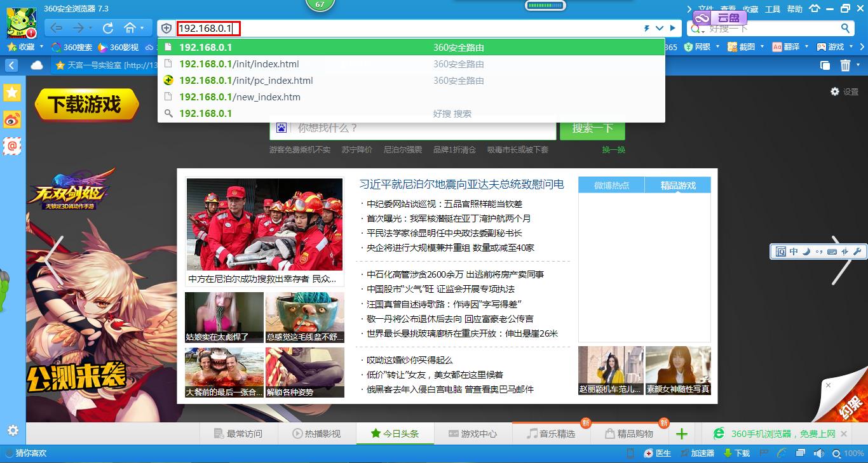Go forward with the forward arrow
The image size is (868, 463).
tap(78, 28)
